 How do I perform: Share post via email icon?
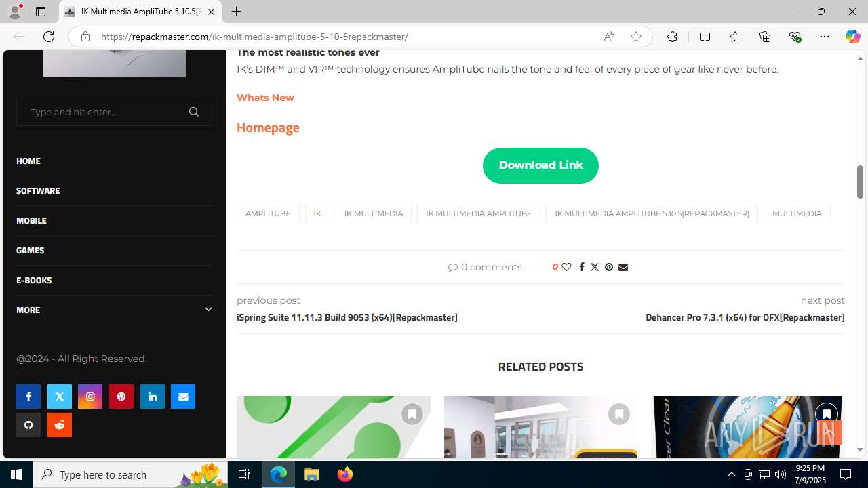(623, 267)
